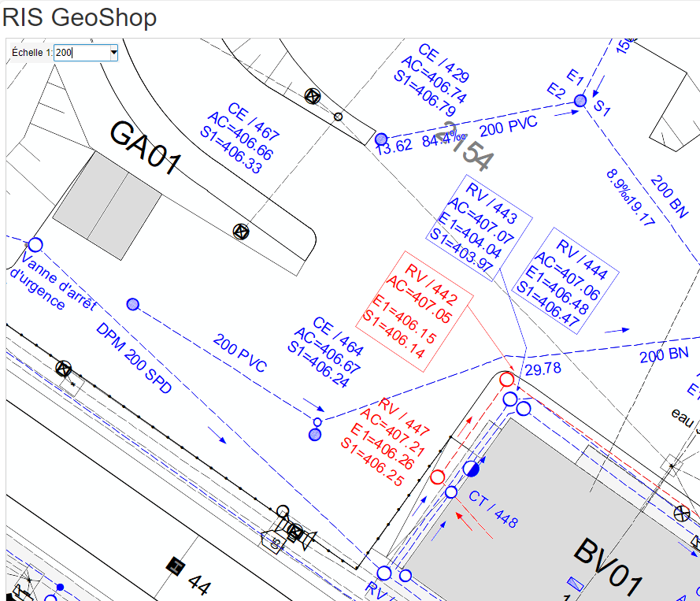Image resolution: width=700 pixels, height=601 pixels.
Task: Click the RIS GeoShop page title
Action: point(80,17)
